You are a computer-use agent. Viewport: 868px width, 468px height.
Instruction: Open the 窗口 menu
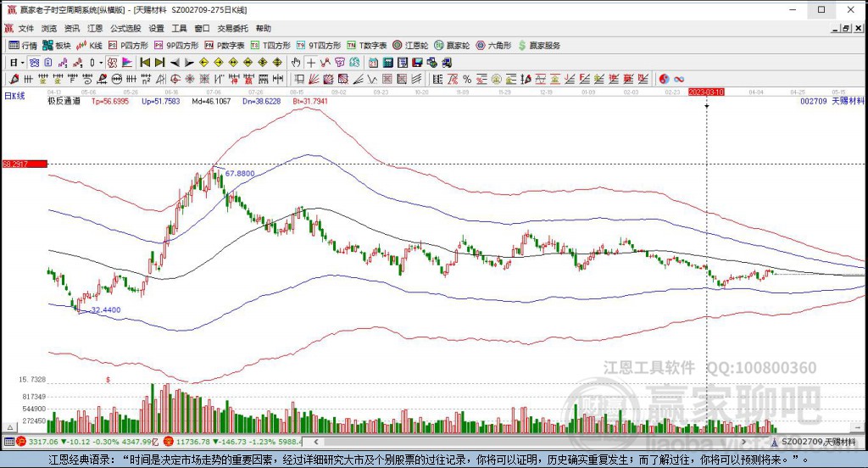point(202,28)
